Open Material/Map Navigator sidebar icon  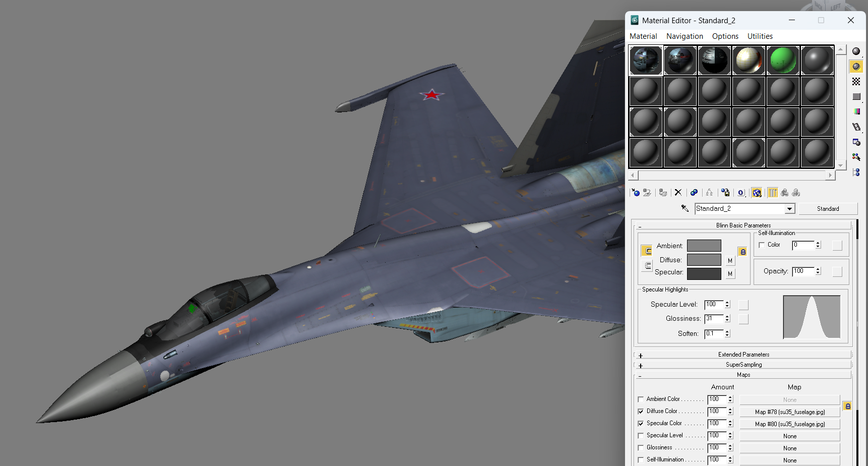click(856, 172)
